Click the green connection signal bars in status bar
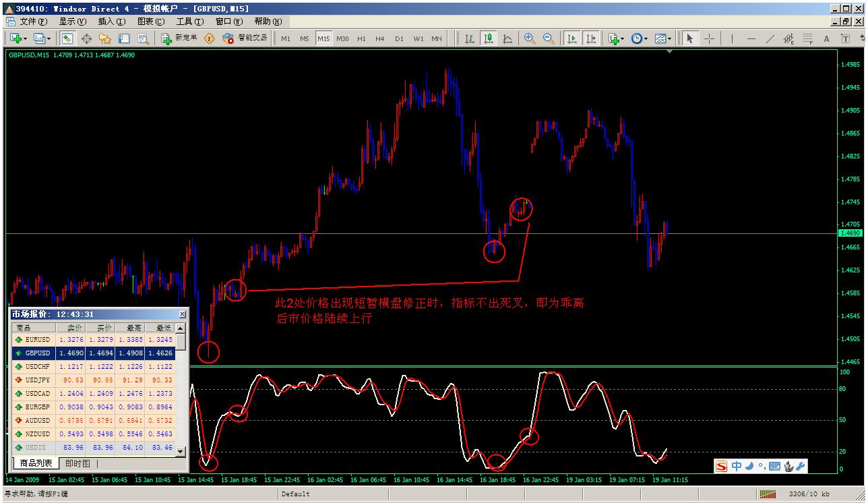The width and height of the screenshot is (868, 503). (x=768, y=494)
